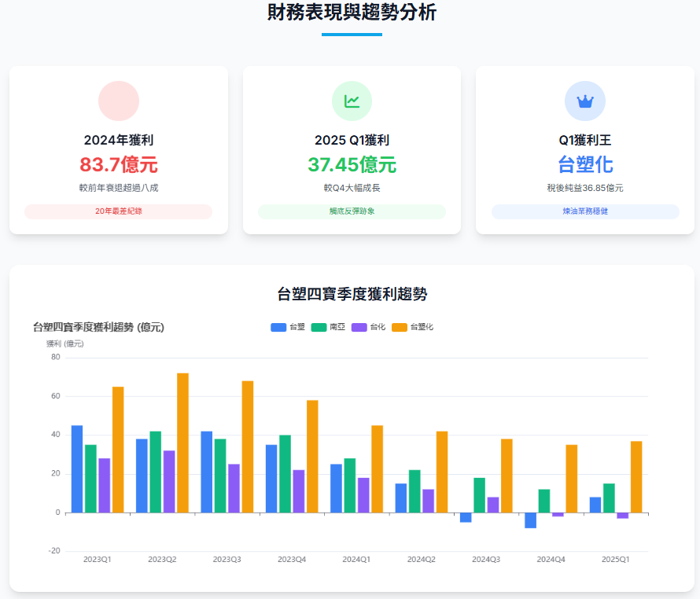
Task: Click the orange 台塑化 bar for 2023Q3
Action: coord(247,446)
